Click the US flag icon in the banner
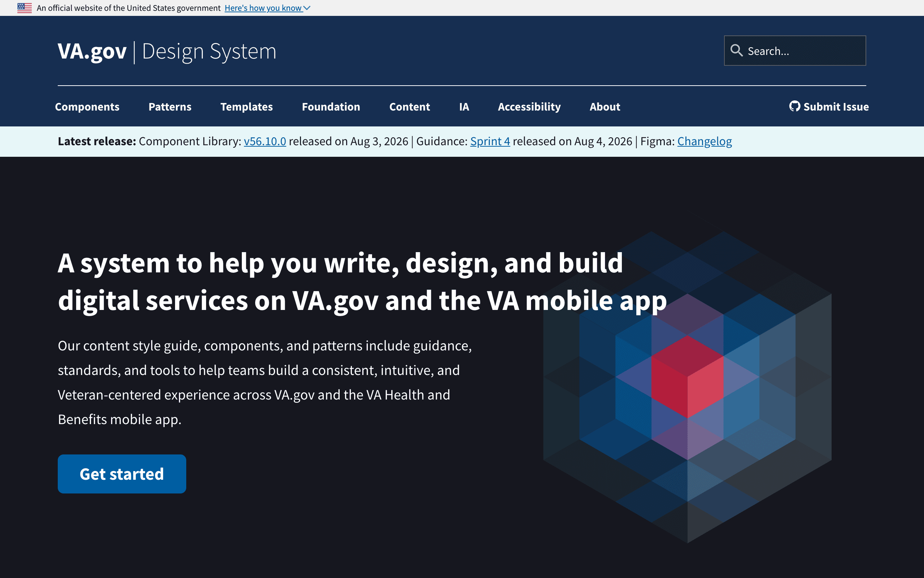 pos(25,8)
